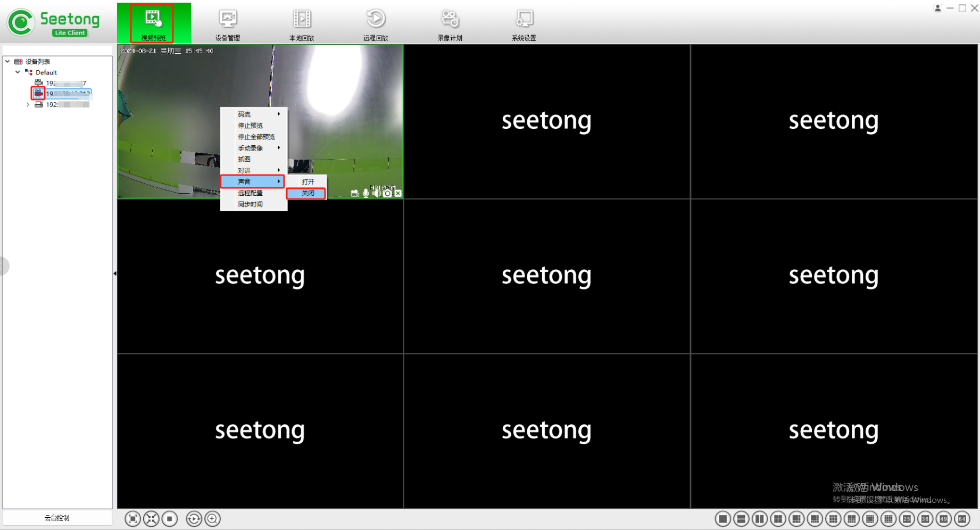Select the top-middle empty seetong video pane
Viewport: 980px width, 530px height.
coord(547,121)
